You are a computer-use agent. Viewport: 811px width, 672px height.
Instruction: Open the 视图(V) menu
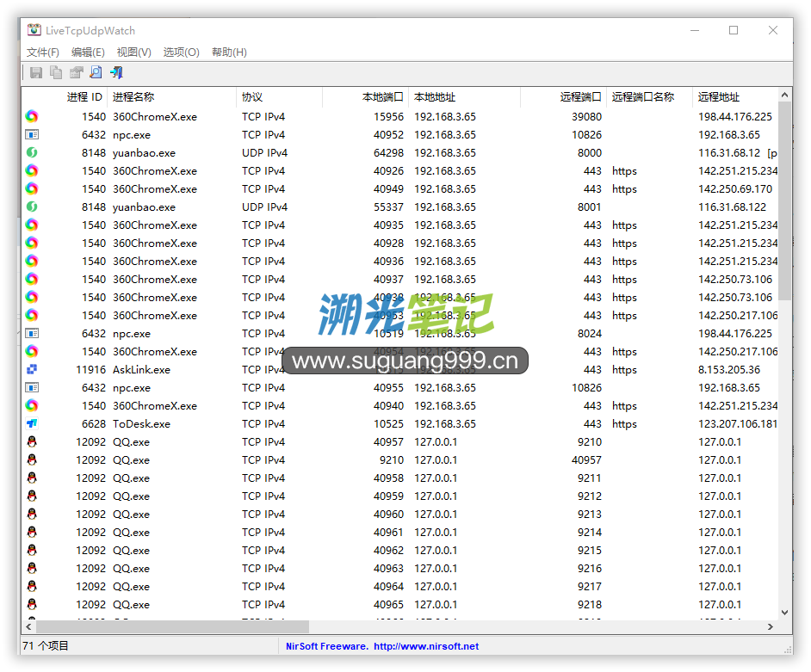[133, 52]
